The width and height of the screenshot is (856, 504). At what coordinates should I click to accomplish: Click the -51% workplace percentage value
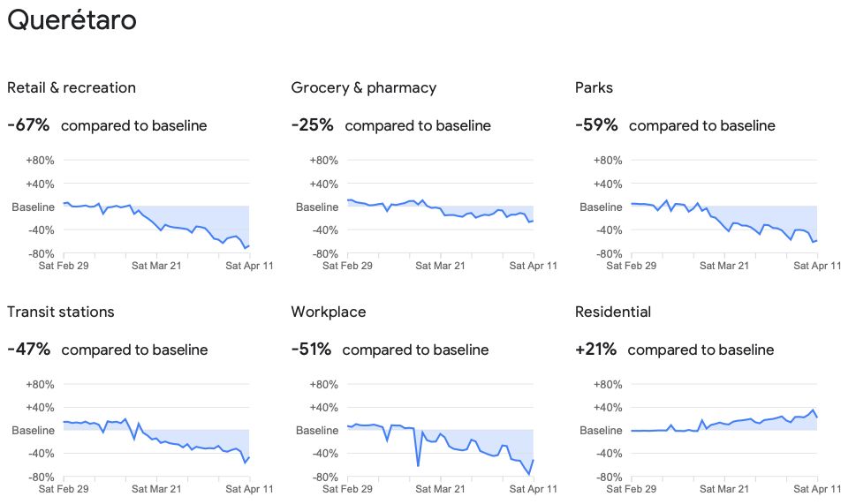point(311,349)
